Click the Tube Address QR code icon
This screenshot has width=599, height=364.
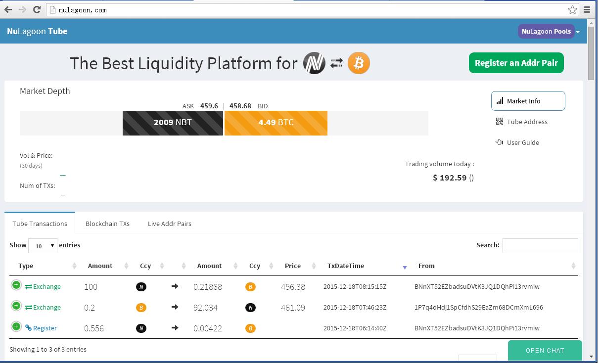point(500,121)
